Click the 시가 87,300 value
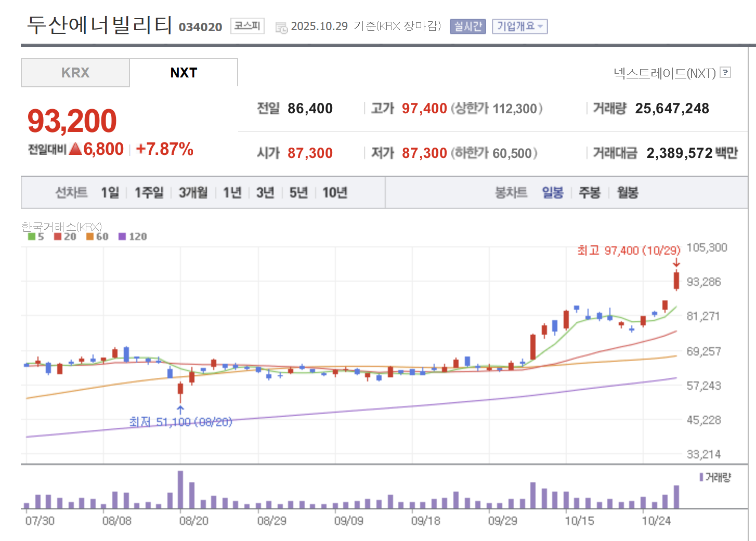The width and height of the screenshot is (756, 541). [310, 153]
